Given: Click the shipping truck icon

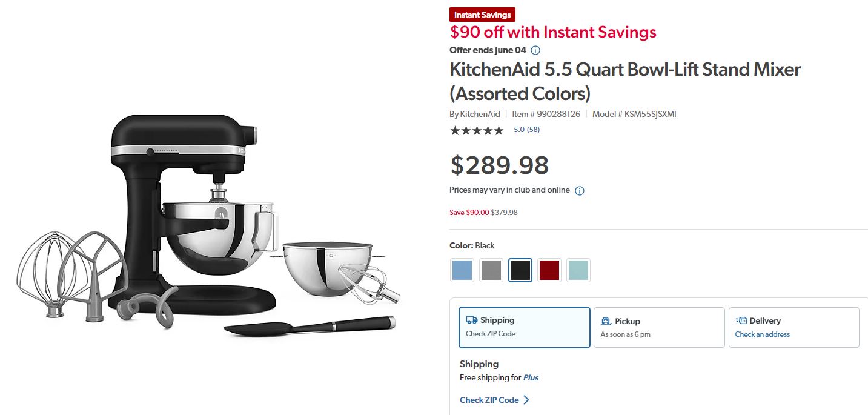Looking at the screenshot, I should point(472,320).
